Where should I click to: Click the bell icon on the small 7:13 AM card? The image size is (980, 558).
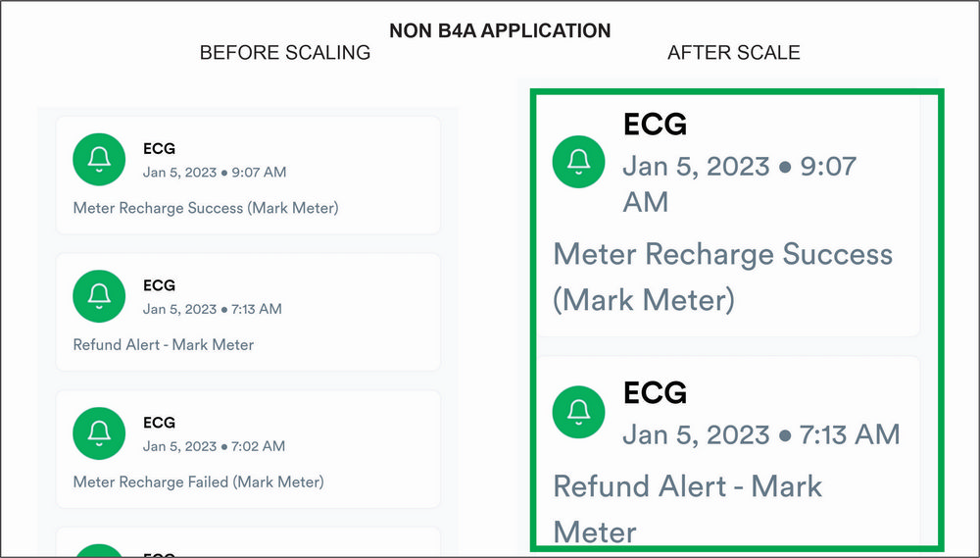pyautogui.click(x=99, y=296)
